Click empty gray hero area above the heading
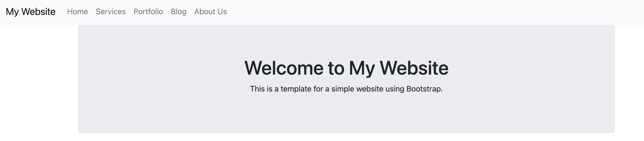Screen dimensions: 644x141 point(346,40)
